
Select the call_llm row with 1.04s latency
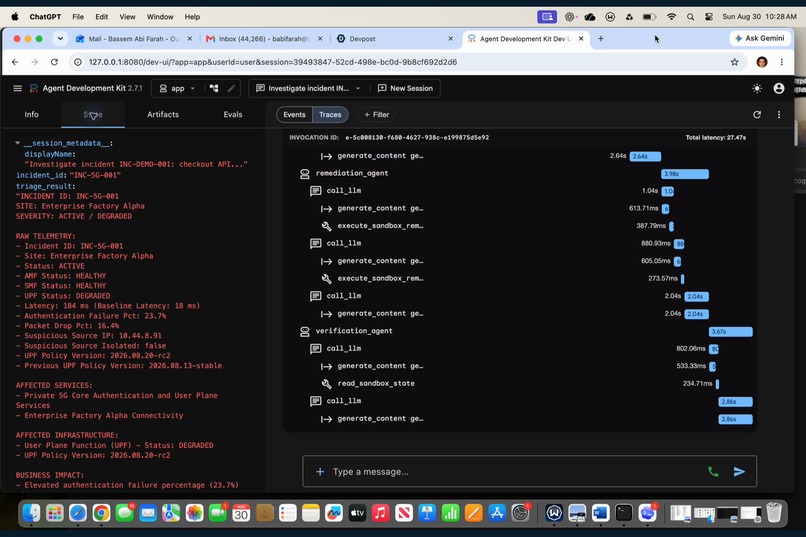[519, 191]
